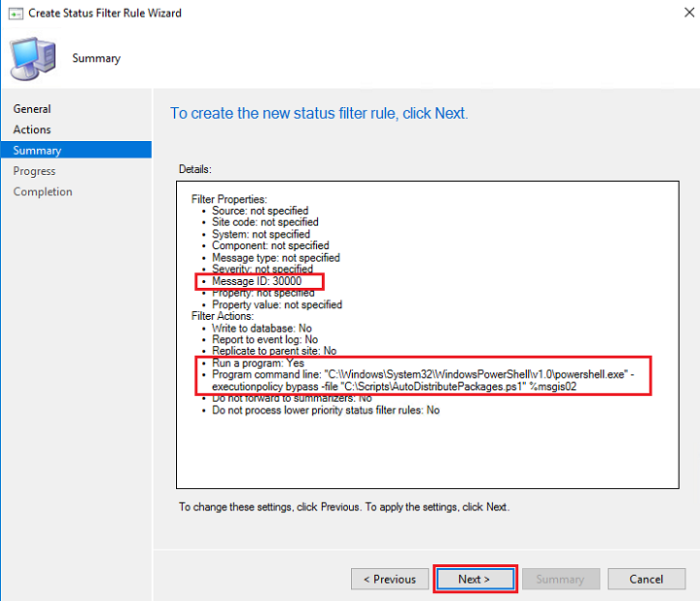
Task: Click the Progress step in the sidebar
Action: pyautogui.click(x=34, y=171)
